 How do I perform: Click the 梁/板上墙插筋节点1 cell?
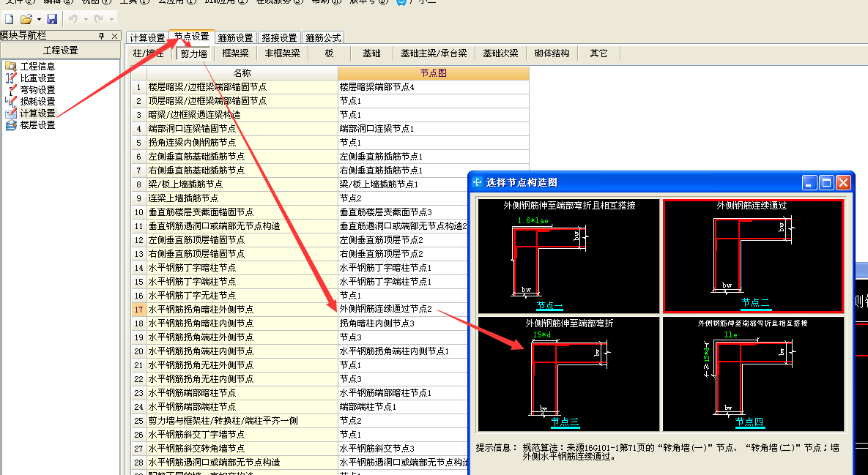click(403, 184)
